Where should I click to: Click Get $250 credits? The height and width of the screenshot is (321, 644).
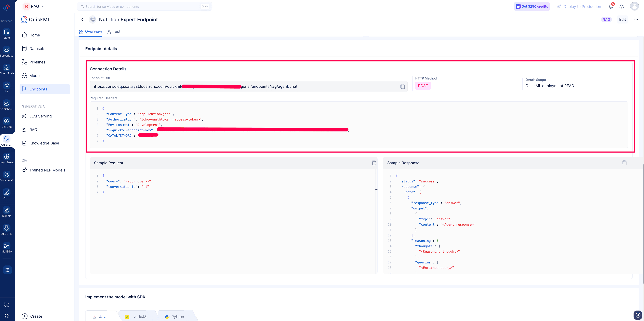click(x=532, y=7)
